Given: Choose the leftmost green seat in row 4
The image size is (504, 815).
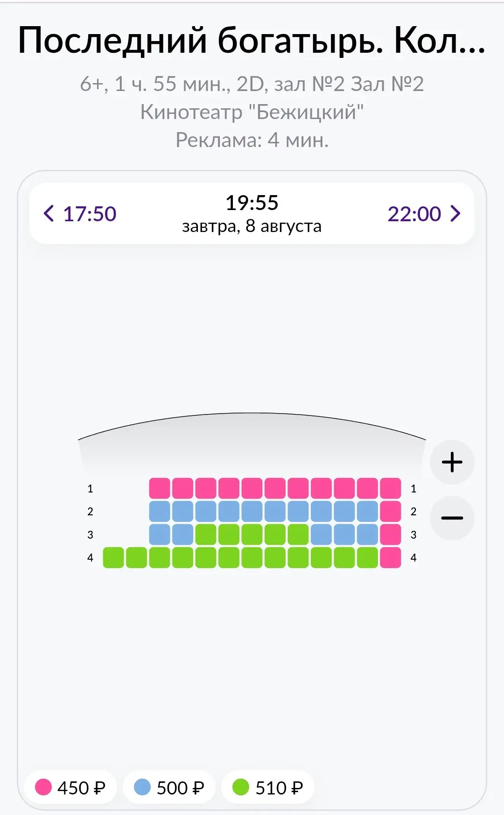Looking at the screenshot, I should tap(113, 557).
